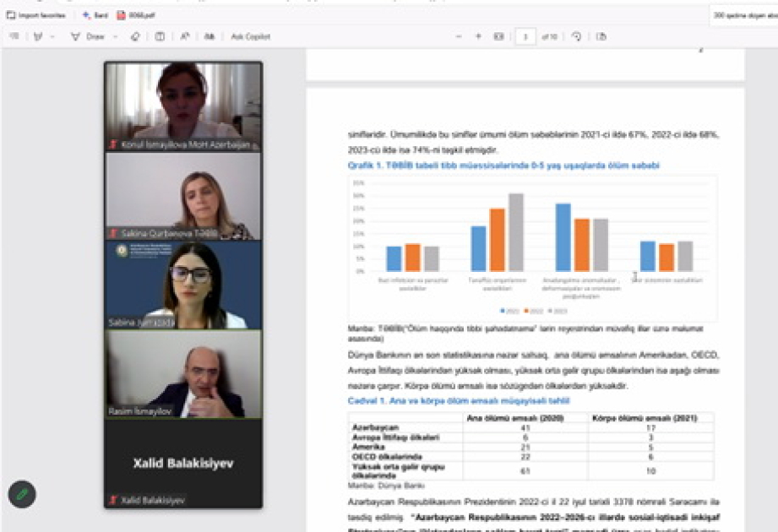The image size is (778, 532).
Task: Click the value 41 in Azərbaycan row
Action: 525,427
